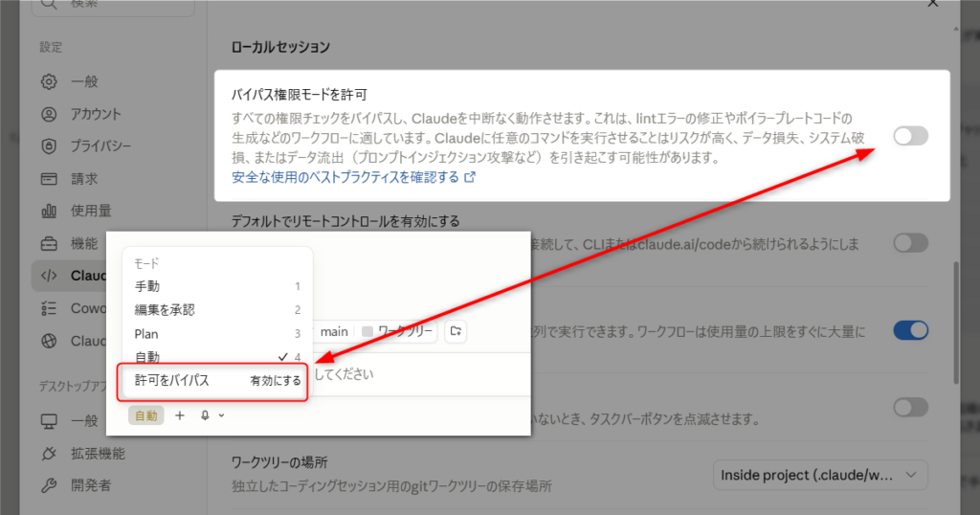The image size is (980, 515).
Task: Open 安全な使用のベストプラクティスを確認する link
Action: coord(354,177)
